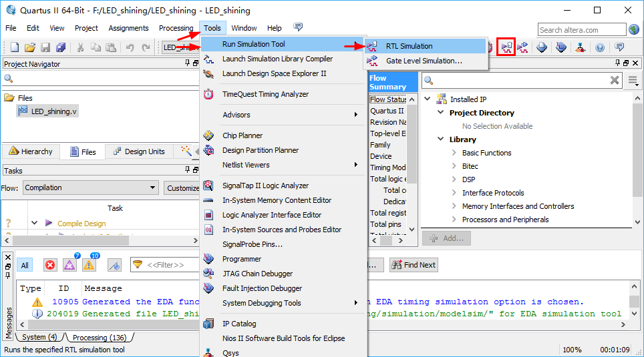Open the Flow Compilation dropdown

(90, 188)
